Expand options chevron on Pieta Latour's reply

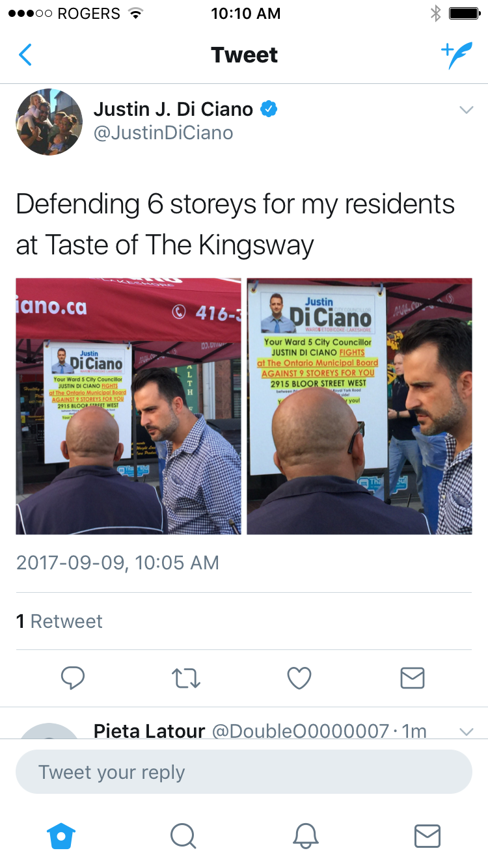[x=466, y=731]
